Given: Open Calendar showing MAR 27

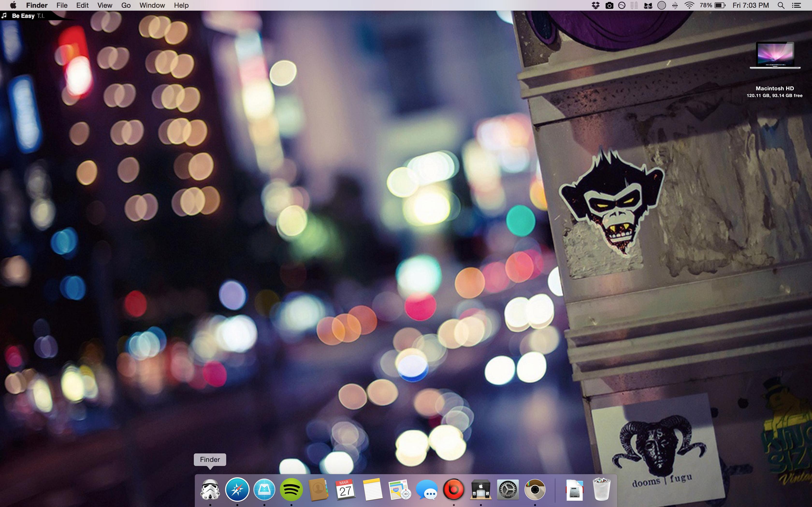Looking at the screenshot, I should tap(345, 490).
